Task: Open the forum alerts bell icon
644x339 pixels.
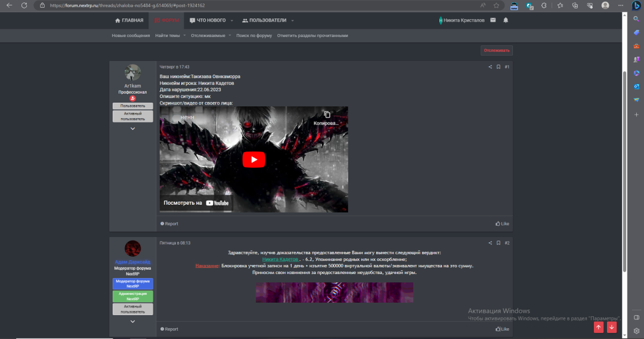Action: 506,20
